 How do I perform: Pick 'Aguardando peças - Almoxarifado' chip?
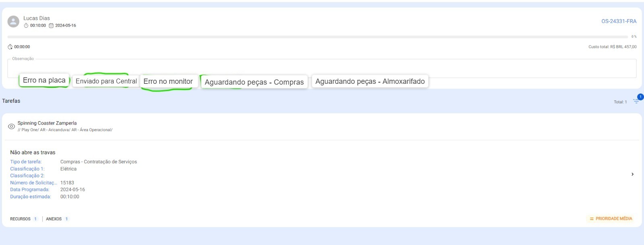pos(370,81)
